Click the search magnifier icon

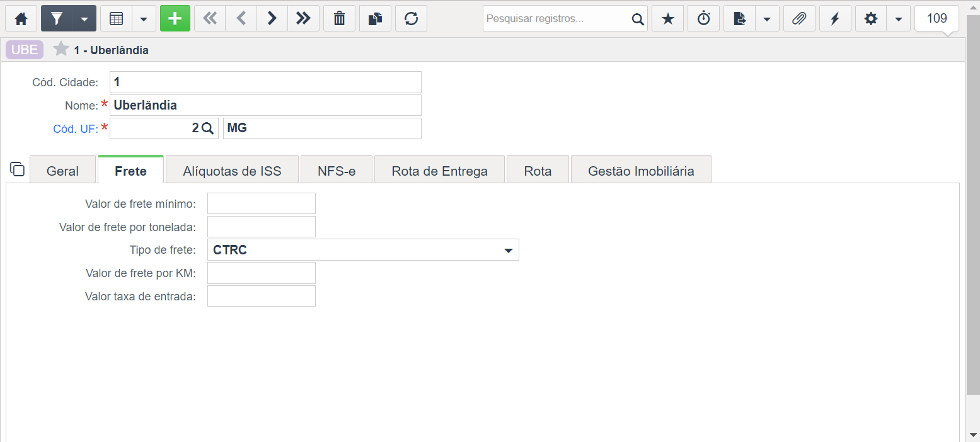(x=638, y=19)
